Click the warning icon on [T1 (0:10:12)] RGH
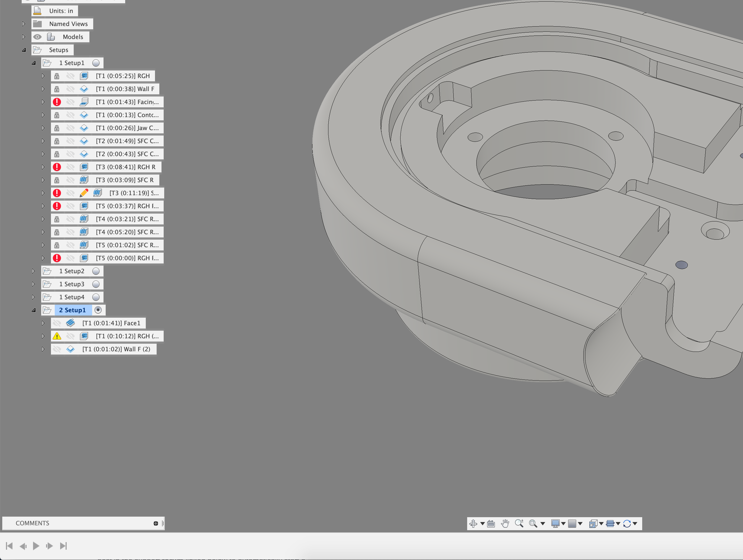Viewport: 743px width, 560px height. pyautogui.click(x=57, y=336)
